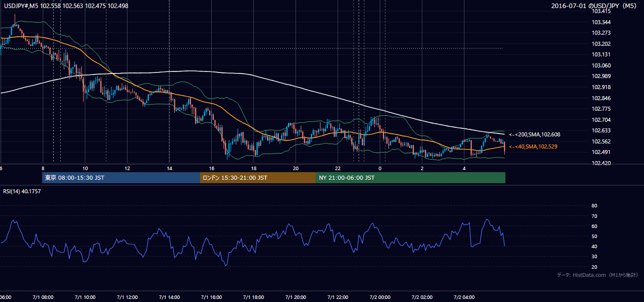Click the 7/1 08:00 time label

[x=43, y=297]
